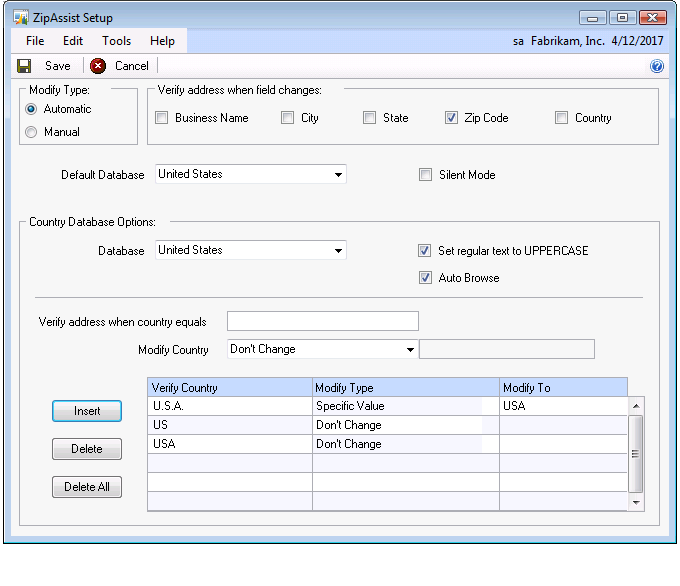Tick the State checkbox
This screenshot has height=586, width=680.
coord(369,118)
